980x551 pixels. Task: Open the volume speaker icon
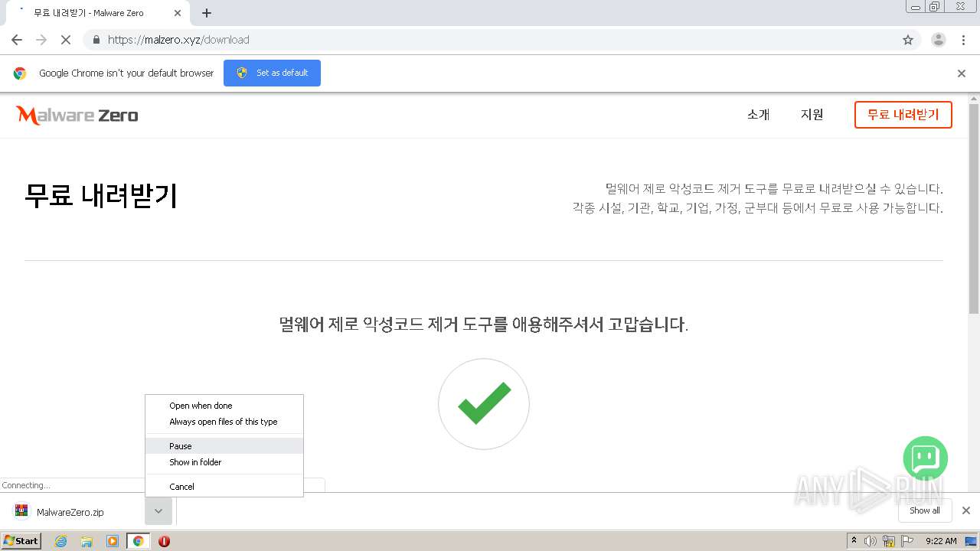(x=871, y=541)
